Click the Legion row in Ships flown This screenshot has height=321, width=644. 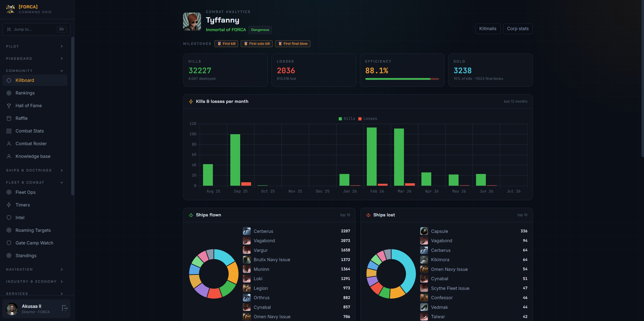pos(296,288)
